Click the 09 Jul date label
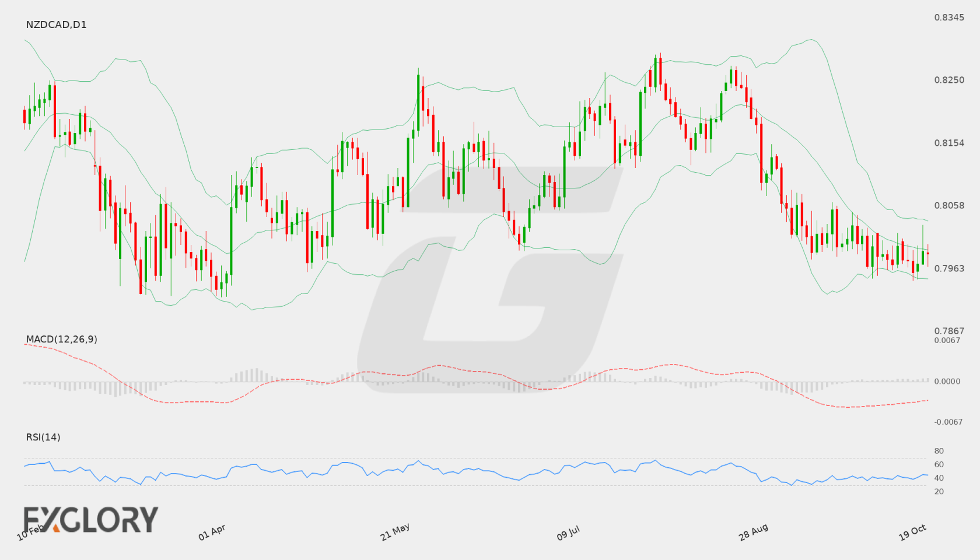The width and height of the screenshot is (980, 560). point(568,533)
